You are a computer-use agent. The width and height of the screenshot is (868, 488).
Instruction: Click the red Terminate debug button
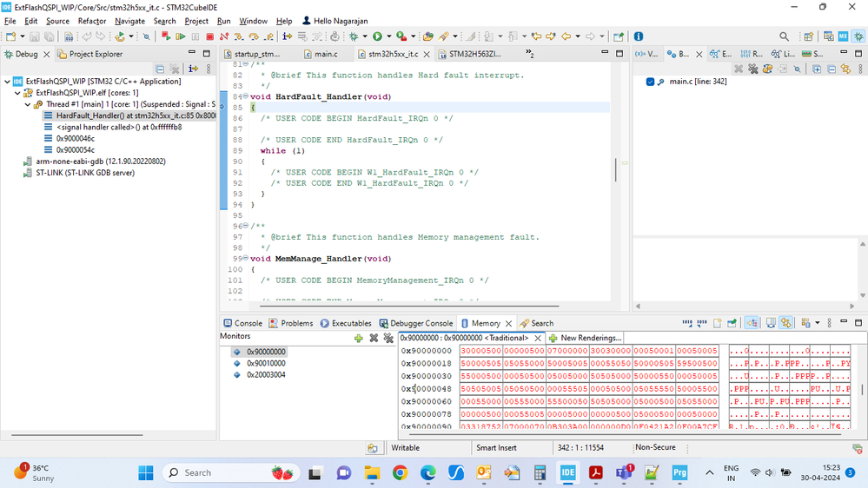tap(209, 36)
